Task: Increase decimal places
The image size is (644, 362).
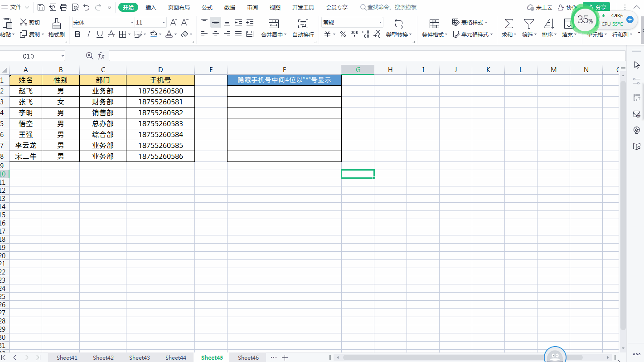Action: point(366,34)
